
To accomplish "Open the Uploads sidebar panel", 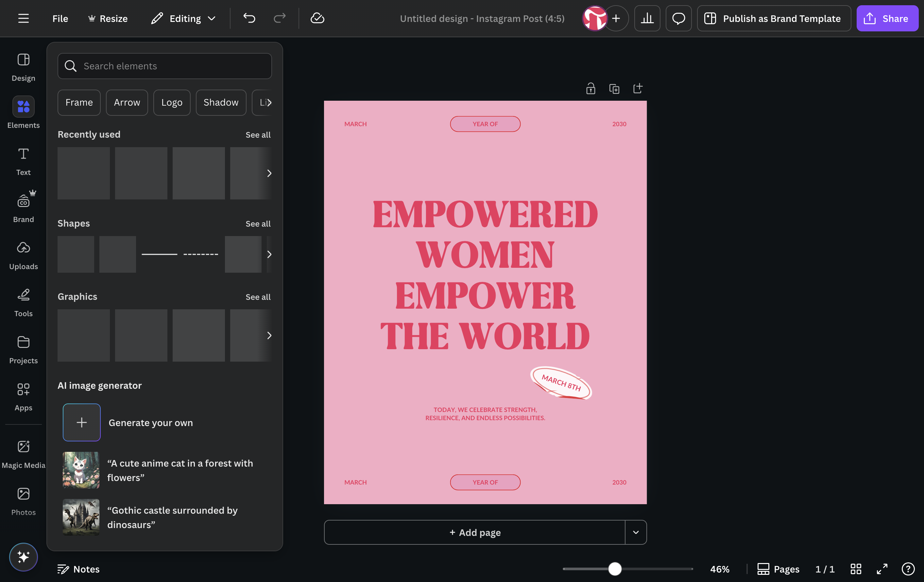I will click(24, 255).
